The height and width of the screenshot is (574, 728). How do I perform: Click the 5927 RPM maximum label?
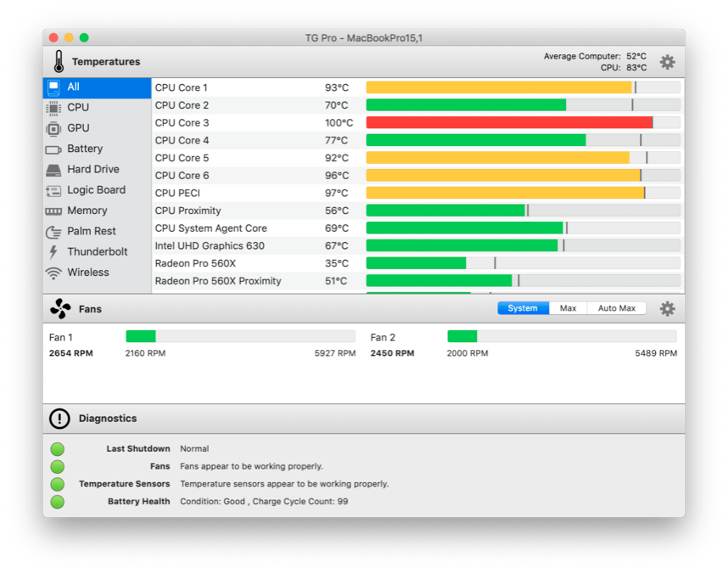(335, 353)
